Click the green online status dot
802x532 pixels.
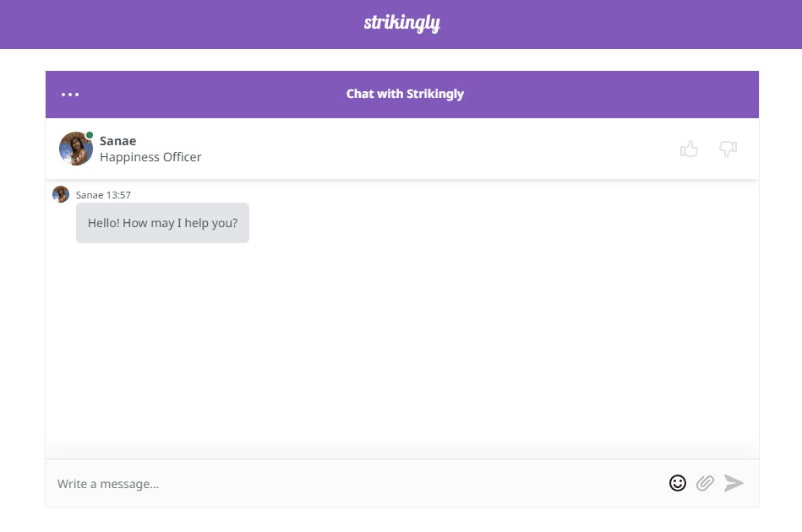[x=90, y=135]
